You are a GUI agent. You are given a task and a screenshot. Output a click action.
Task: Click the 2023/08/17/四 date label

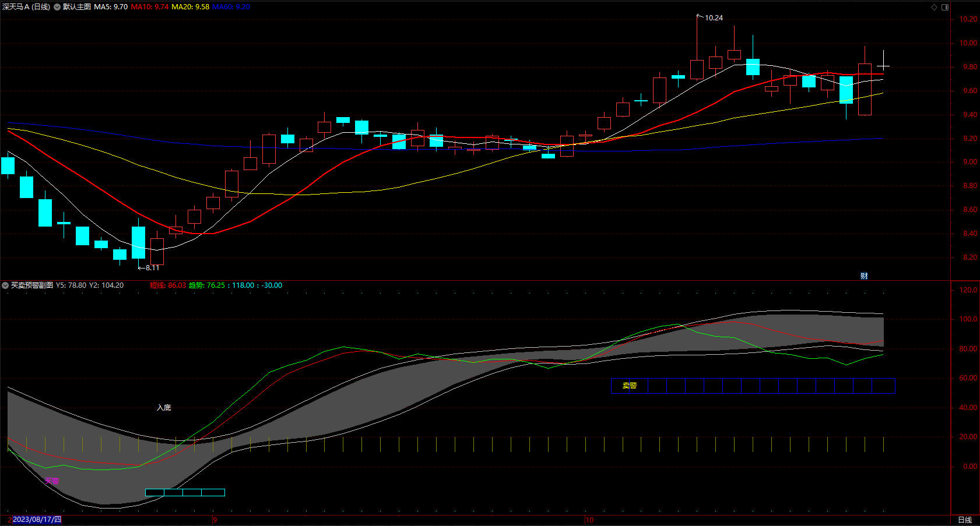coord(37,520)
